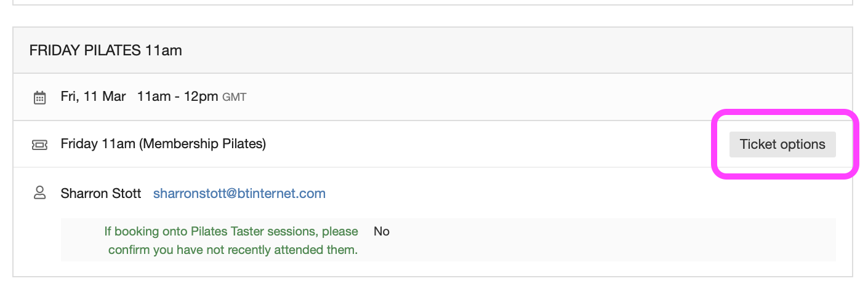This screenshot has height=281, width=868.
Task: Click the Friday 11am (Membership Pilates) ticket name
Action: click(x=163, y=144)
